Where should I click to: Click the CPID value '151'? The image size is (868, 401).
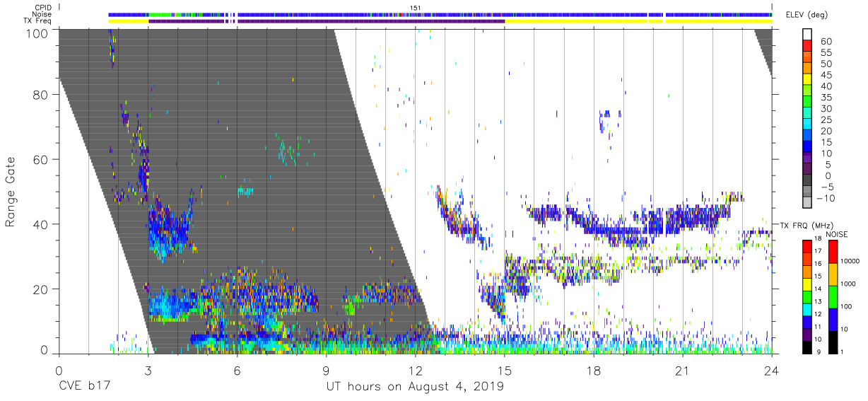[x=416, y=7]
